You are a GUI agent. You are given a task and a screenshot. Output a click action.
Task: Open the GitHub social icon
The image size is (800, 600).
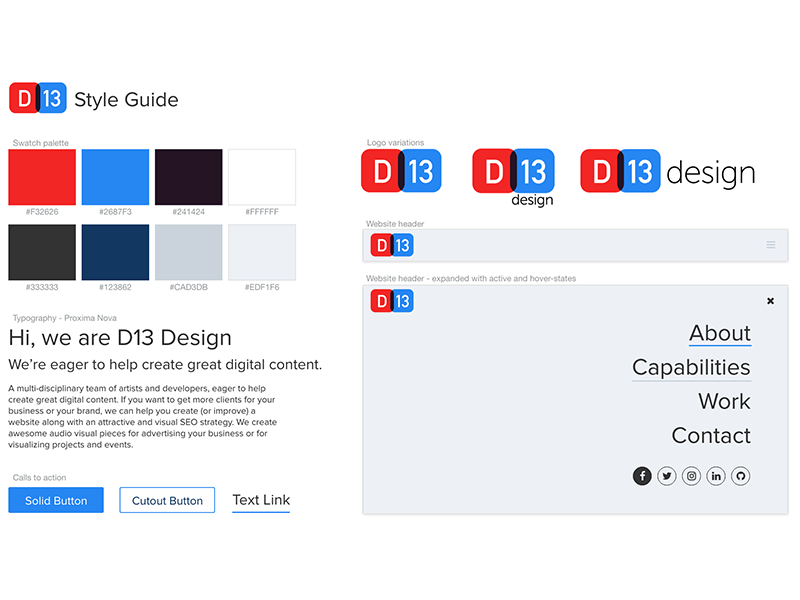(740, 476)
